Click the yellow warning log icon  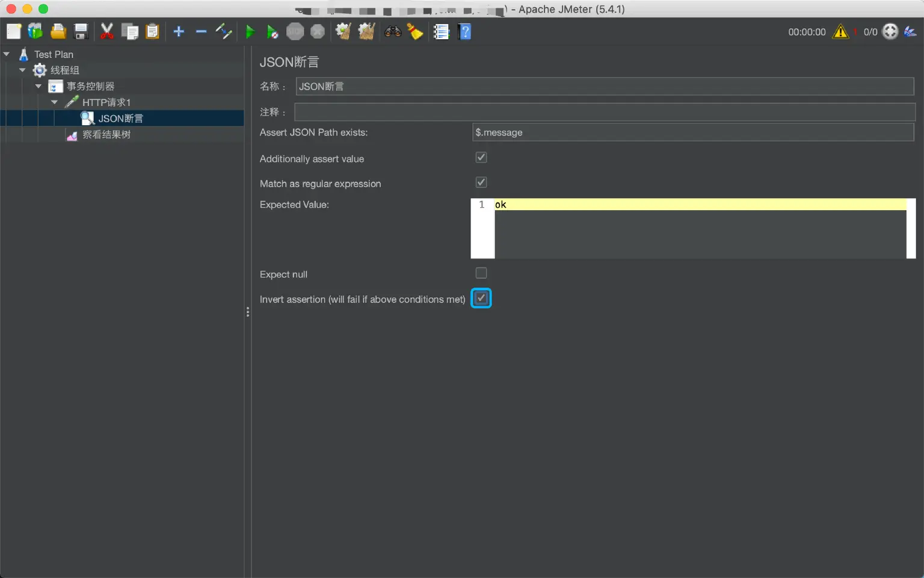[840, 32]
